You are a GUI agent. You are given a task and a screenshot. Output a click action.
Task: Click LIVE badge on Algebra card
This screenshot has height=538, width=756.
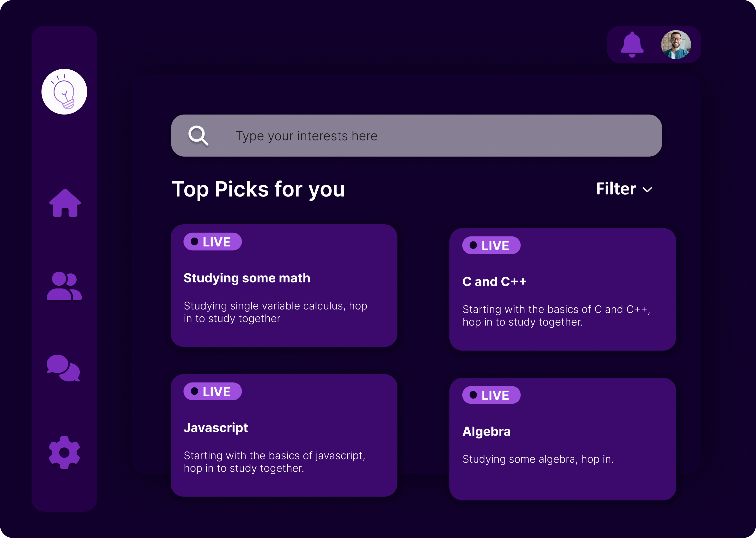pos(491,395)
